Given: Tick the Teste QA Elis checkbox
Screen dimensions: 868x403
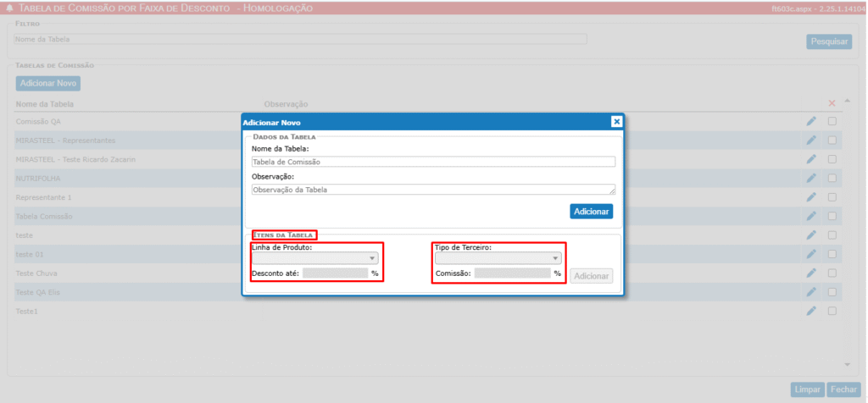Looking at the screenshot, I should pyautogui.click(x=832, y=292).
